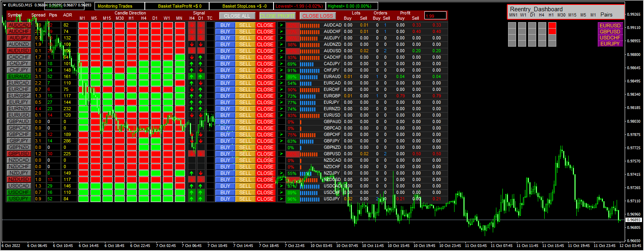Click the Reentry_Dashboard title
The image size is (644, 251).
536,9
